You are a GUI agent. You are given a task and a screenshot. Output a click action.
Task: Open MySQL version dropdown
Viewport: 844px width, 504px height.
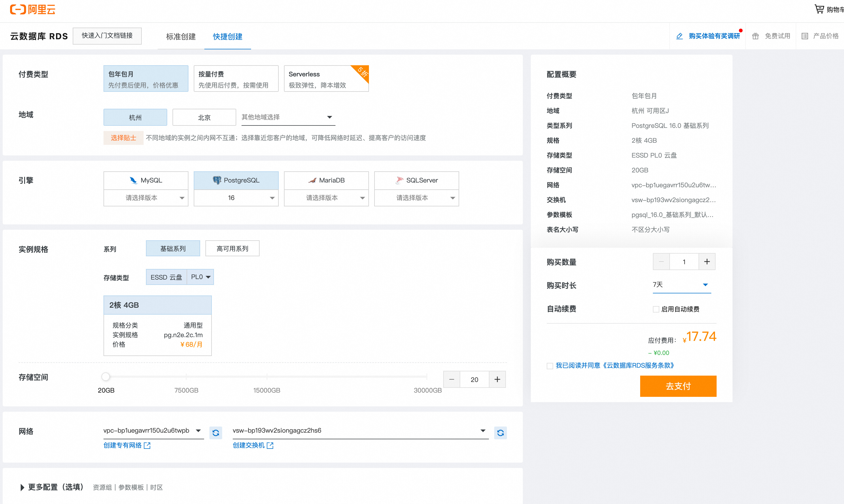click(x=146, y=198)
